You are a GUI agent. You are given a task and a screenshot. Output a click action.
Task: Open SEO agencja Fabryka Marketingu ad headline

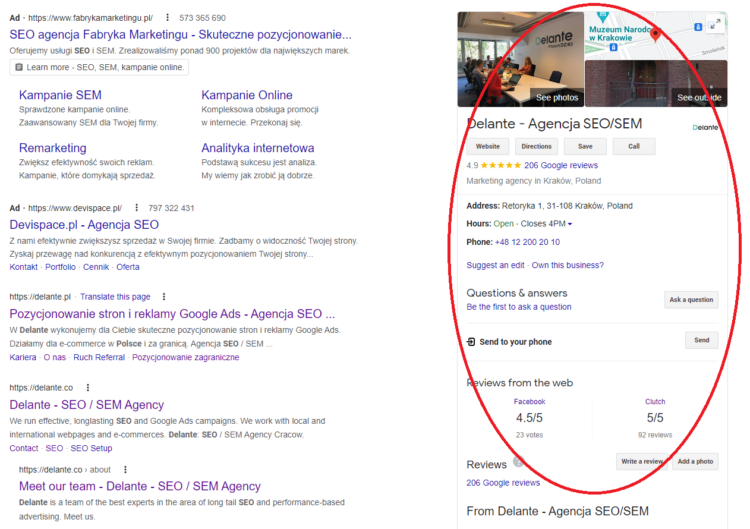click(x=180, y=34)
